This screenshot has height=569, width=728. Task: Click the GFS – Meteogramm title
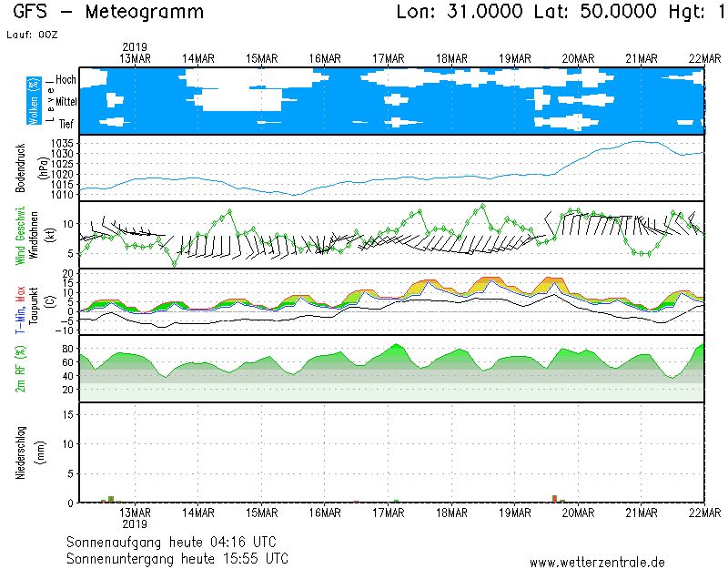[x=109, y=13]
